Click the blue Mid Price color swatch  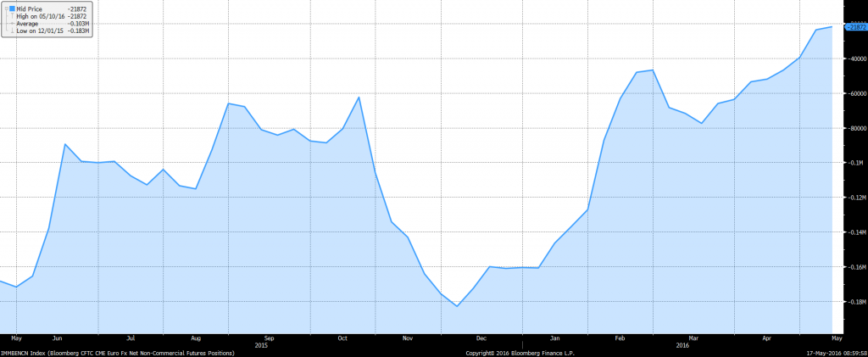[x=12, y=9]
